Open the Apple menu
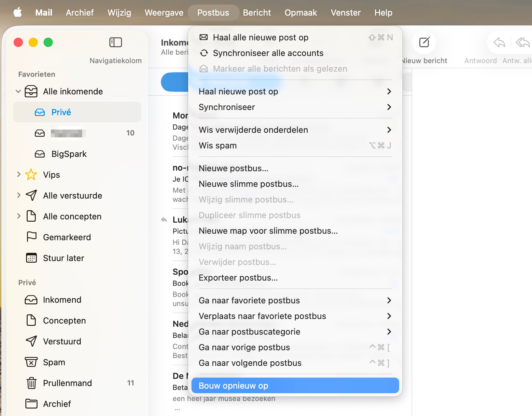The width and height of the screenshot is (532, 416). [18, 13]
